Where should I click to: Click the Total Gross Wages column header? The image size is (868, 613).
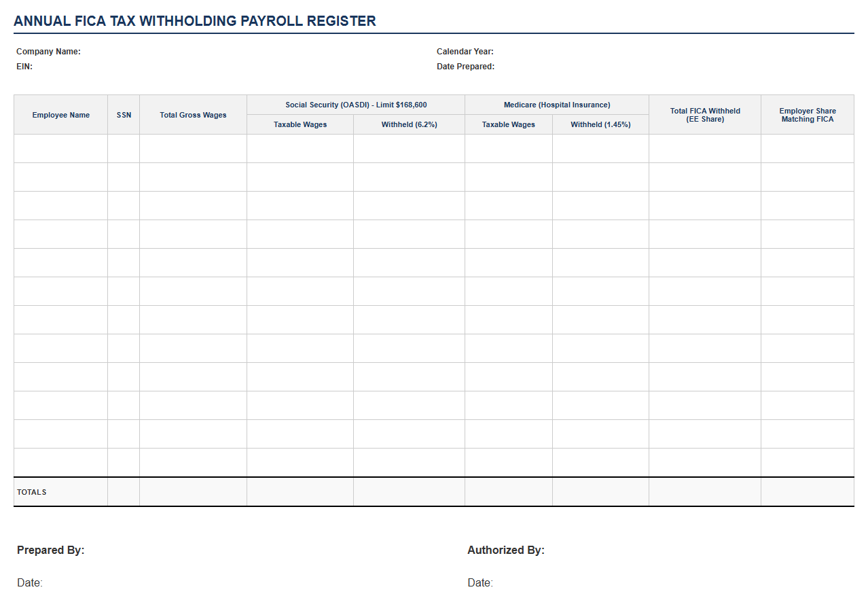point(194,115)
